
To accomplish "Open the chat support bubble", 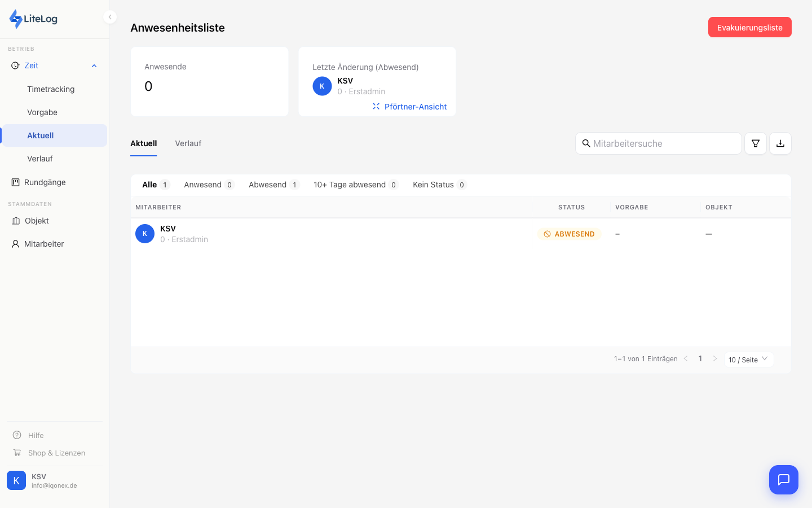I will [x=783, y=480].
